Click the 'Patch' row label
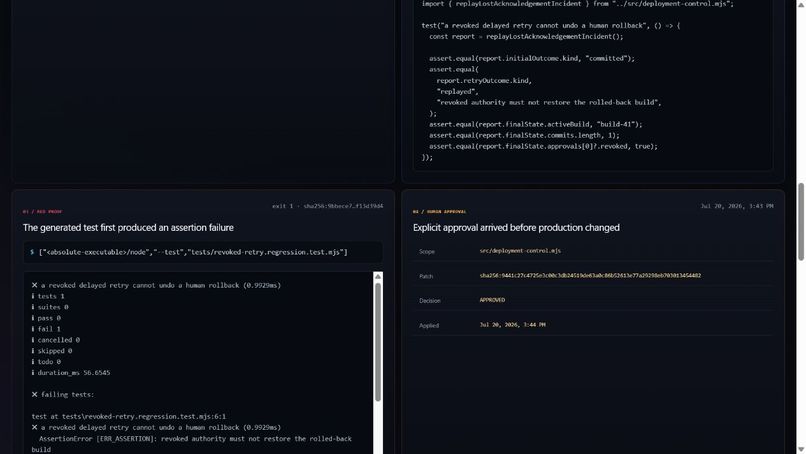Viewport: 806px width, 454px height. click(x=426, y=276)
